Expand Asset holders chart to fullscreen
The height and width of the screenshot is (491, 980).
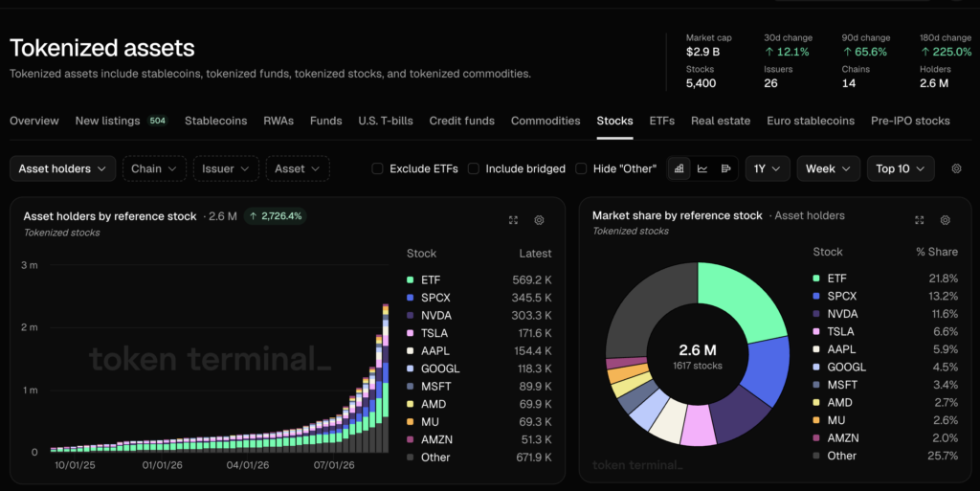click(x=513, y=220)
